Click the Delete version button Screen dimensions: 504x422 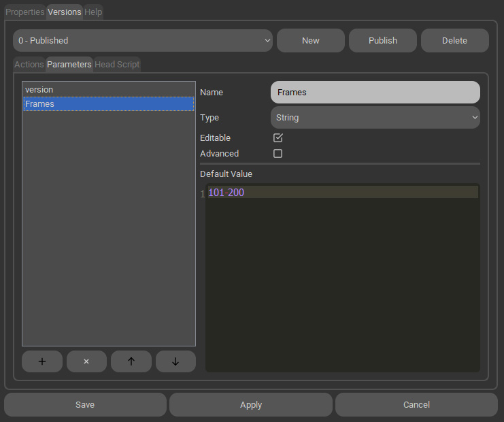click(454, 40)
